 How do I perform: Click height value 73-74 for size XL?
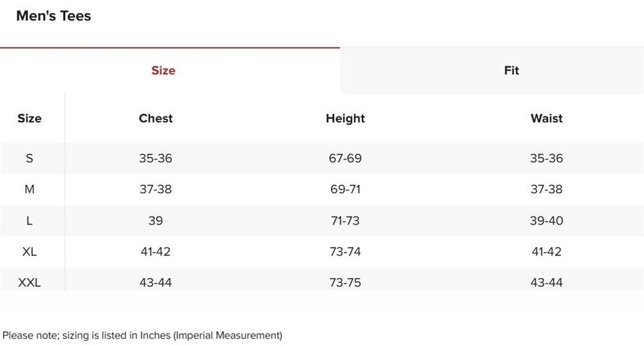pos(345,251)
